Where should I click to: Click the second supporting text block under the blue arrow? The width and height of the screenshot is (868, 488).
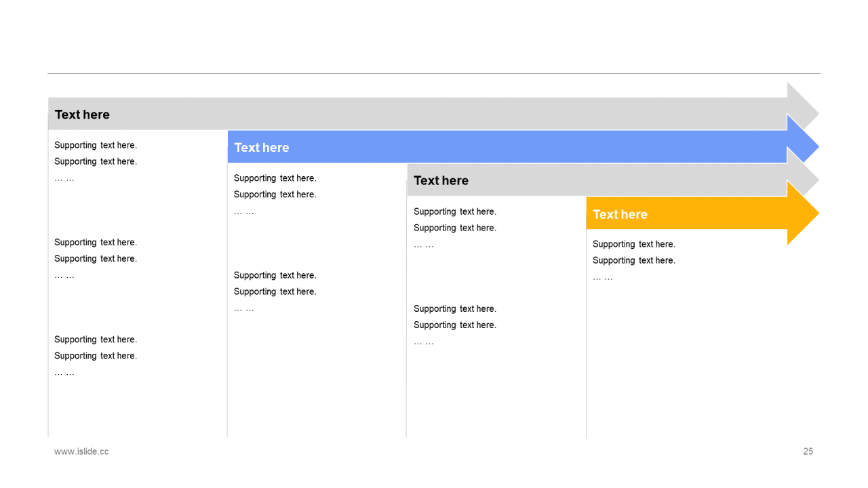pyautogui.click(x=275, y=291)
